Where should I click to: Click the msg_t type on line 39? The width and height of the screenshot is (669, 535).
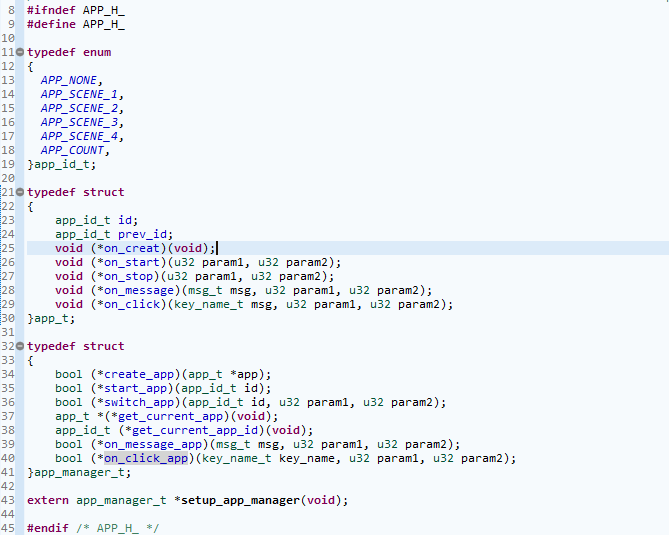tap(233, 444)
